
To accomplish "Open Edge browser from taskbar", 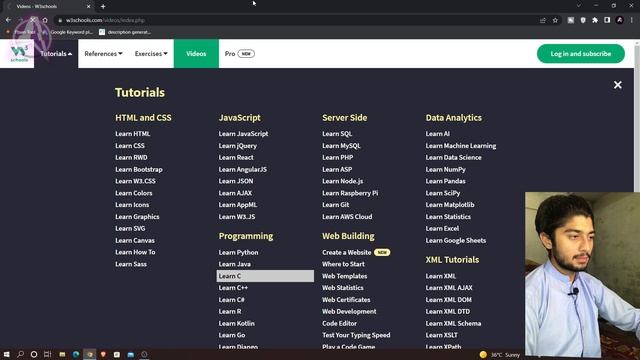I will 76,354.
